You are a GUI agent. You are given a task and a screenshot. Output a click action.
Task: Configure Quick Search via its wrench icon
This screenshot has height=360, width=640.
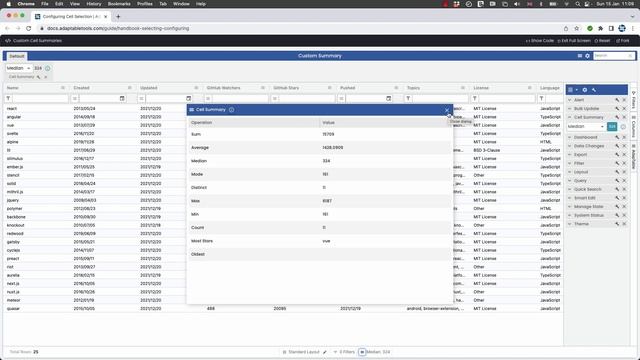point(617,189)
